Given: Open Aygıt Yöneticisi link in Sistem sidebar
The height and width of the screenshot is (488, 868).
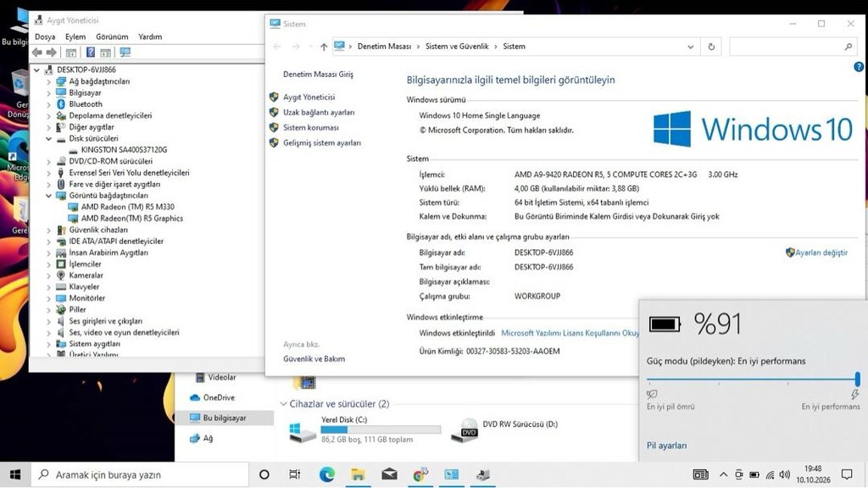Looking at the screenshot, I should (309, 97).
